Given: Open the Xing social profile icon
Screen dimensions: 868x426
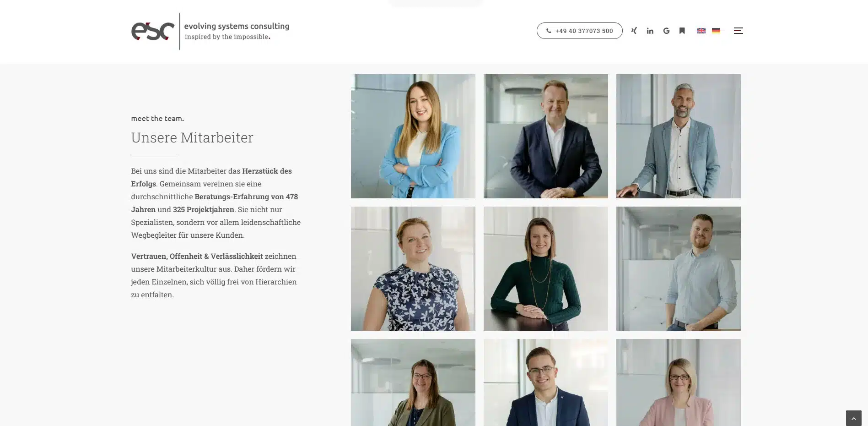Looking at the screenshot, I should (x=634, y=31).
